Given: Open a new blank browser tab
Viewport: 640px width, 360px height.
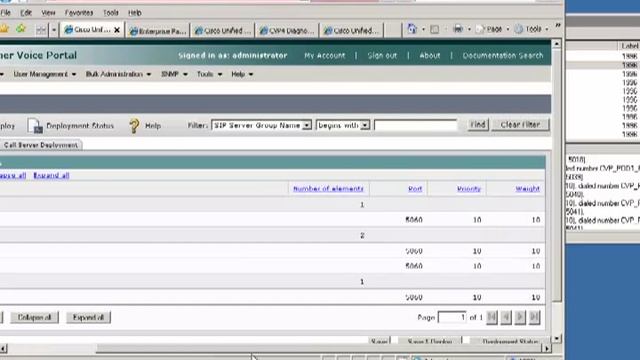Looking at the screenshot, I should tap(393, 31).
